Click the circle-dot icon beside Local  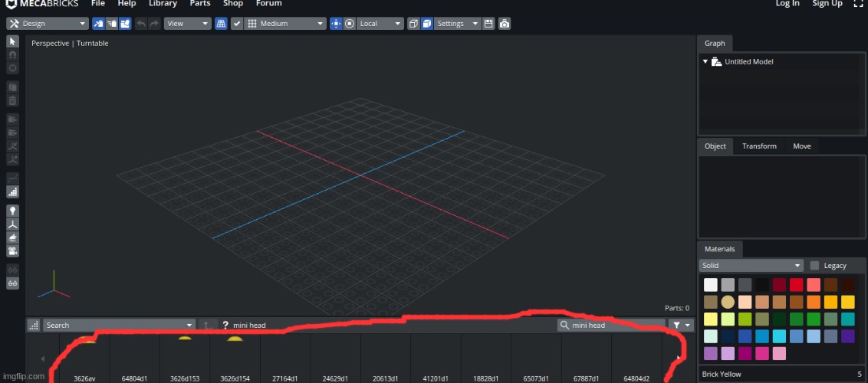pos(350,24)
